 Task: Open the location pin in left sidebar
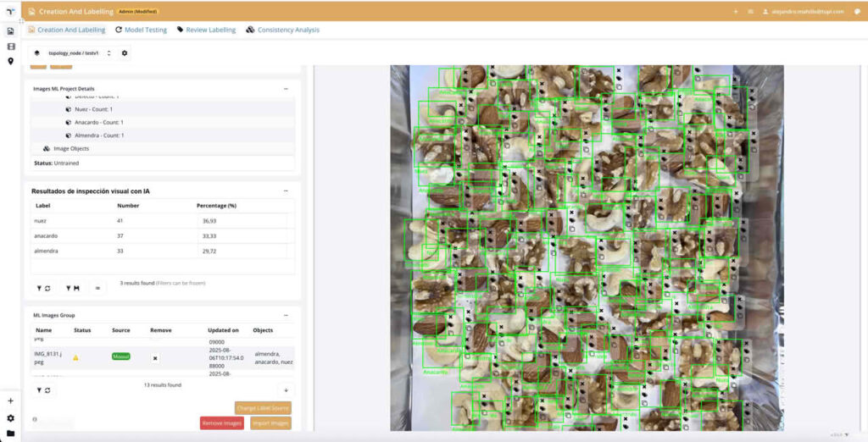tap(10, 61)
